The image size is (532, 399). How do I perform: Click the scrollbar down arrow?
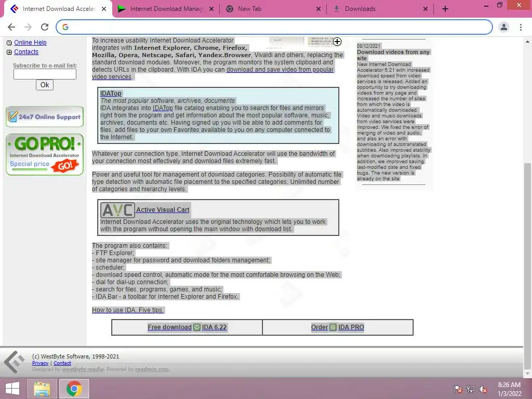pyautogui.click(x=527, y=374)
